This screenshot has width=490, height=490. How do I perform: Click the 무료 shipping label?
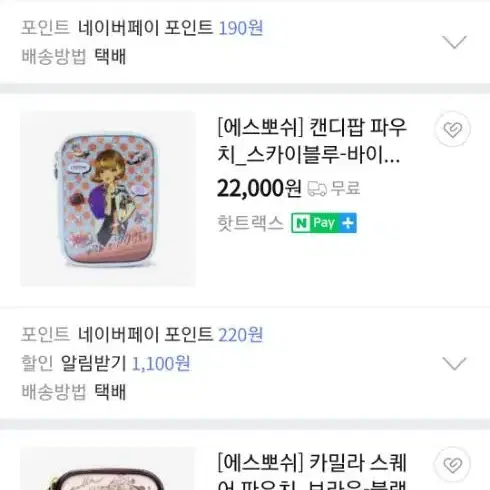[x=345, y=188]
